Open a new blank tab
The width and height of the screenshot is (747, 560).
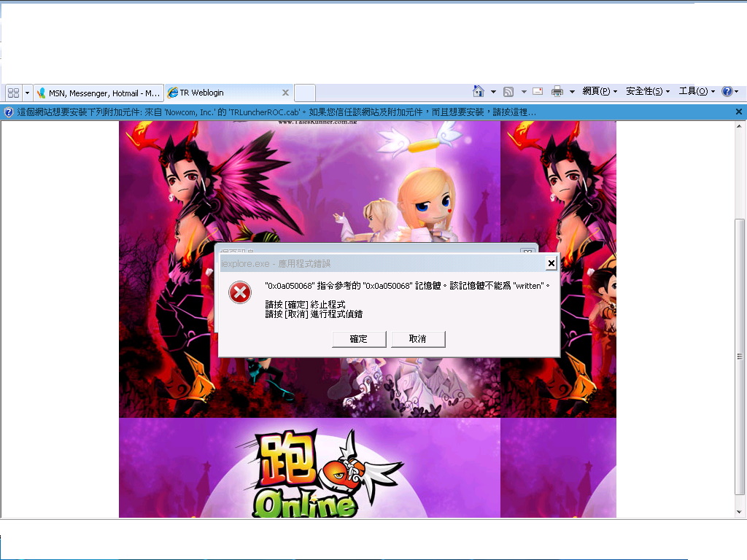(x=304, y=93)
